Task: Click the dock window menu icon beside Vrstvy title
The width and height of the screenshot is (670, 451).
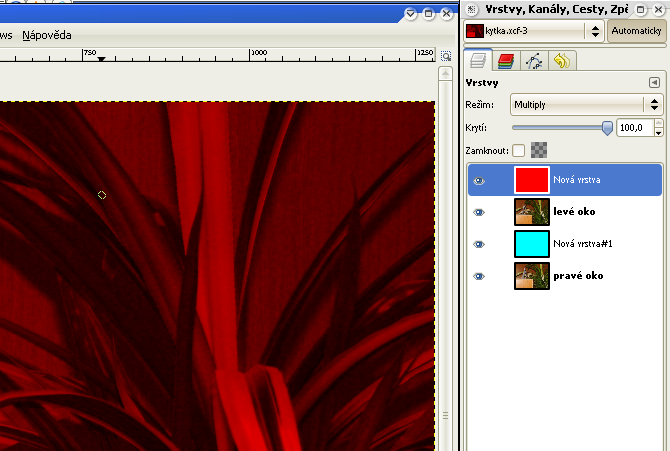Action: tap(471, 9)
